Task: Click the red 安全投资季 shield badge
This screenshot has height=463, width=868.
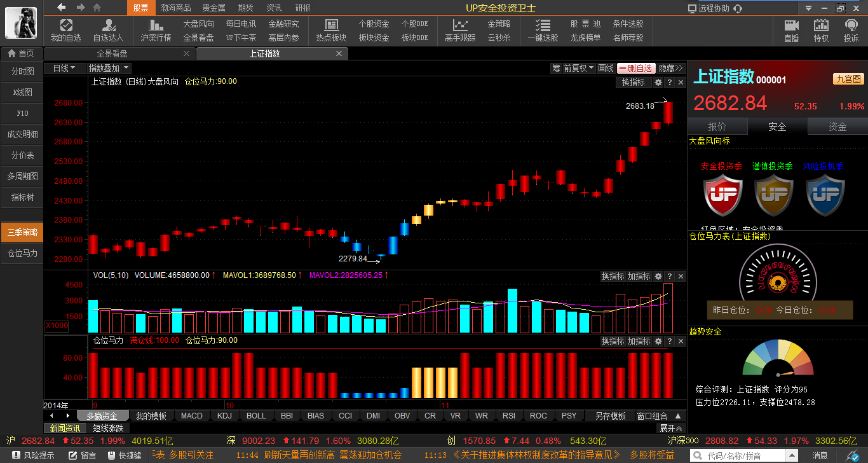Action: tap(722, 195)
